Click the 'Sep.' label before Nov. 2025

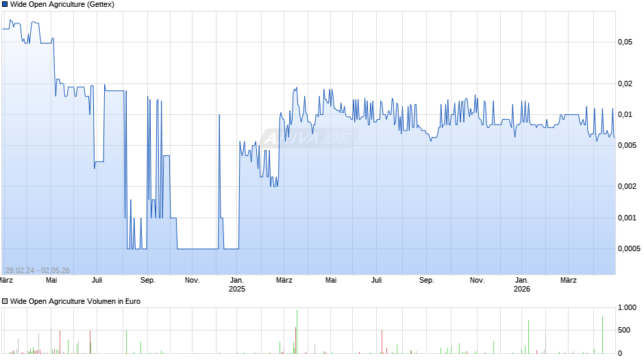(x=426, y=281)
